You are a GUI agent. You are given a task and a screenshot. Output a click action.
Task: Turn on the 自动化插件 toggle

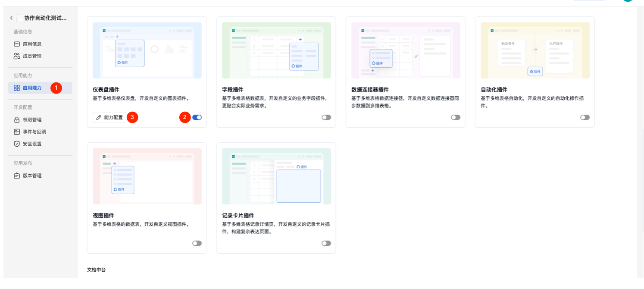coord(585,117)
